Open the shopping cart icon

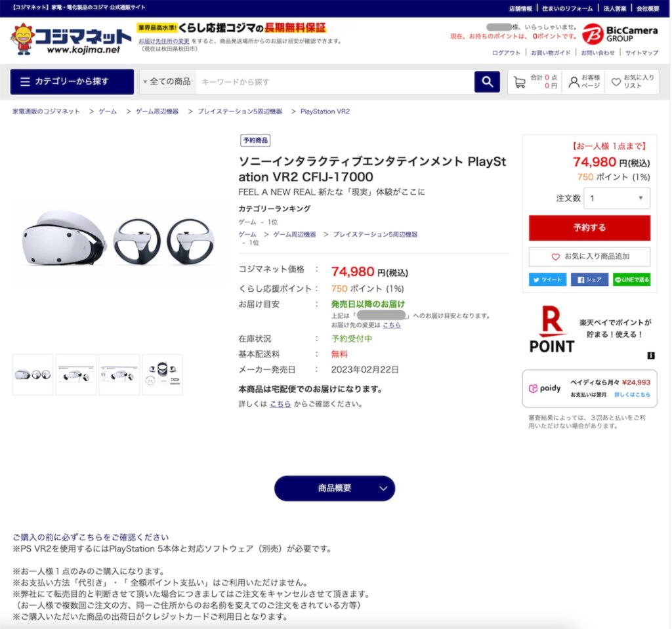point(520,82)
